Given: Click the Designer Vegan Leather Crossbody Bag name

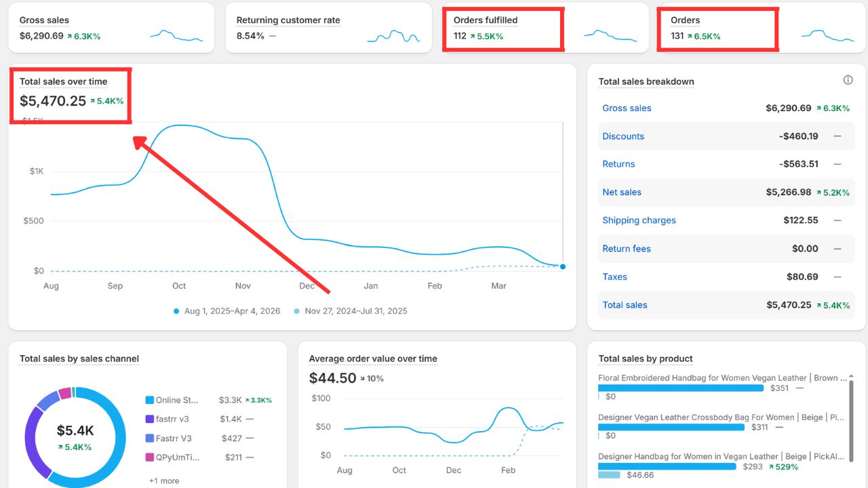Looking at the screenshot, I should 721,418.
